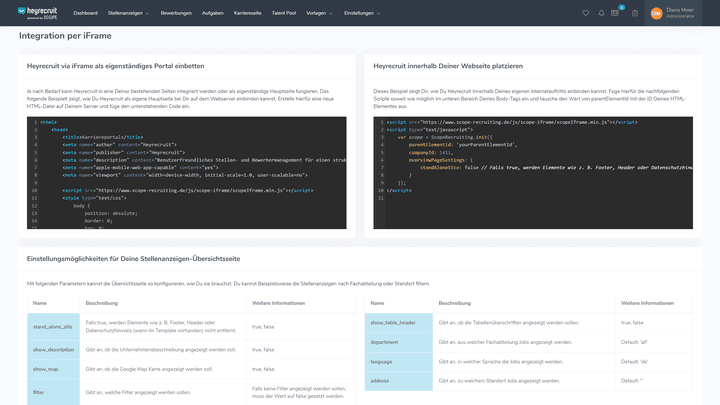Click inside the script embed code editor
720x405 pixels.
point(533,173)
